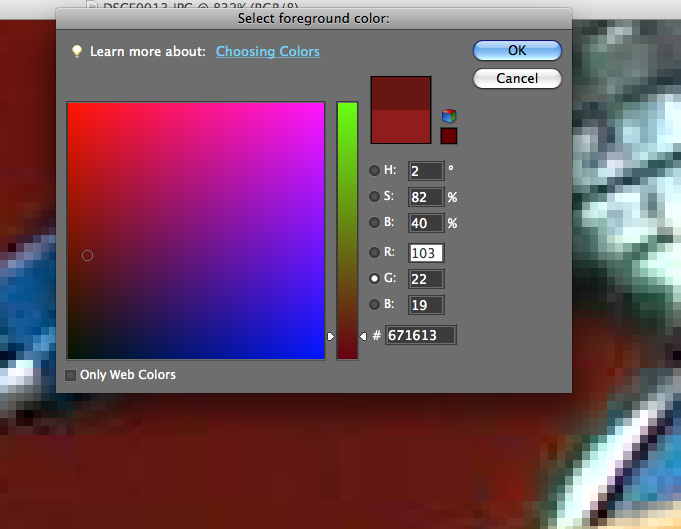Click the circular color marker in color field
The width and height of the screenshot is (681, 529).
[87, 256]
